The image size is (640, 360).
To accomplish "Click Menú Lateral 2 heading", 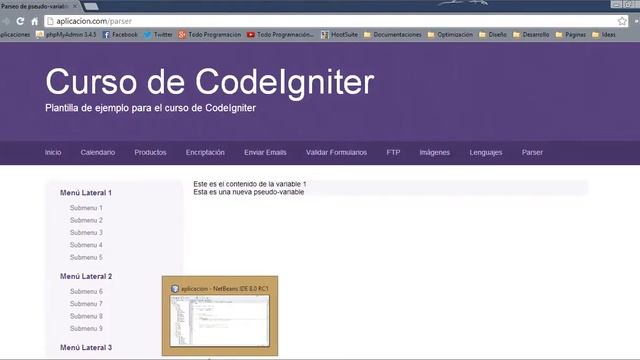I will tap(86, 276).
